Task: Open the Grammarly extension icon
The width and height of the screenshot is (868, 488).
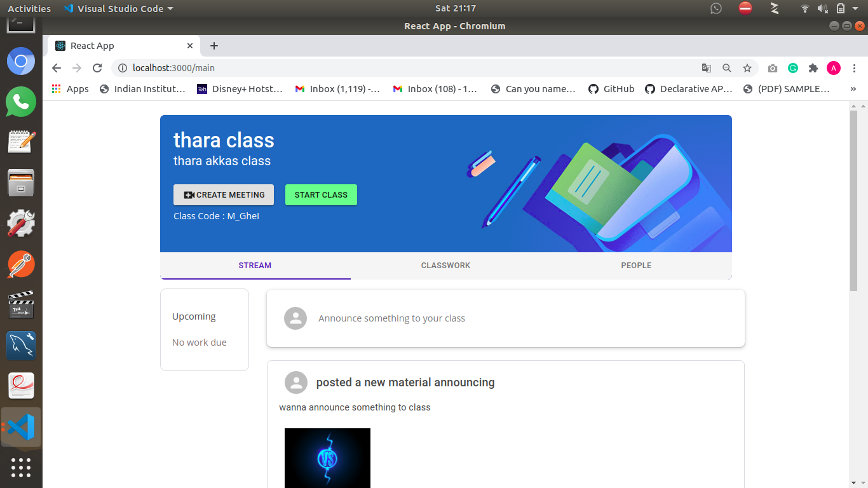Action: 793,68
